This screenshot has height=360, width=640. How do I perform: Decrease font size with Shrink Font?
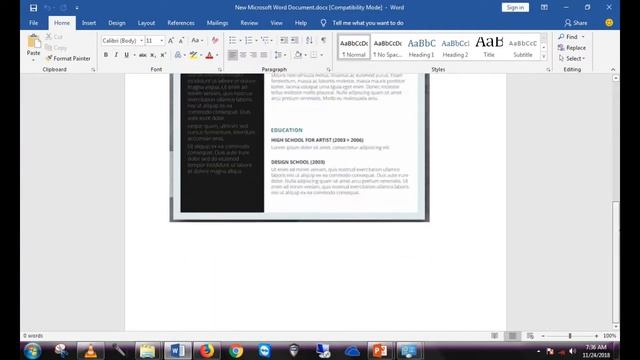[x=181, y=40]
